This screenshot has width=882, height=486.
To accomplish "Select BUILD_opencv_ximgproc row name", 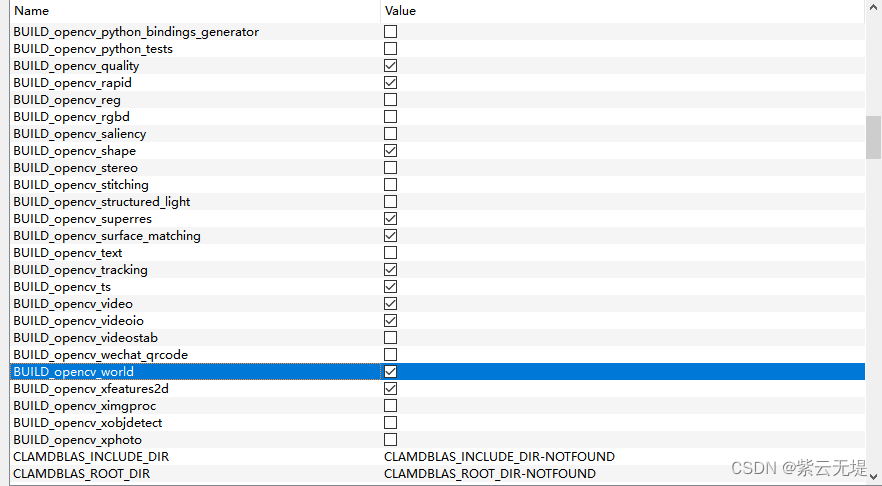I will click(x=85, y=406).
